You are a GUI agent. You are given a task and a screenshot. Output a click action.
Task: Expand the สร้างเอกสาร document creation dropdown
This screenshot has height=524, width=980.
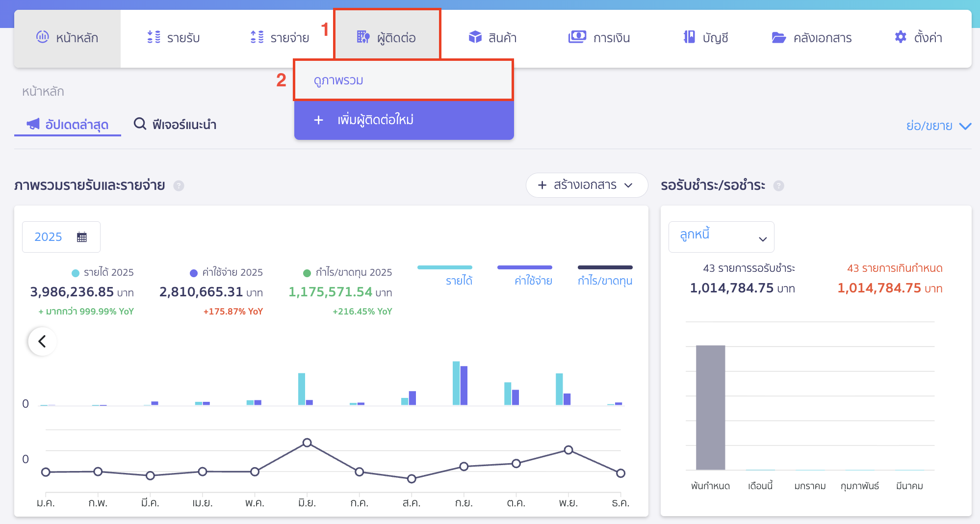click(x=587, y=185)
